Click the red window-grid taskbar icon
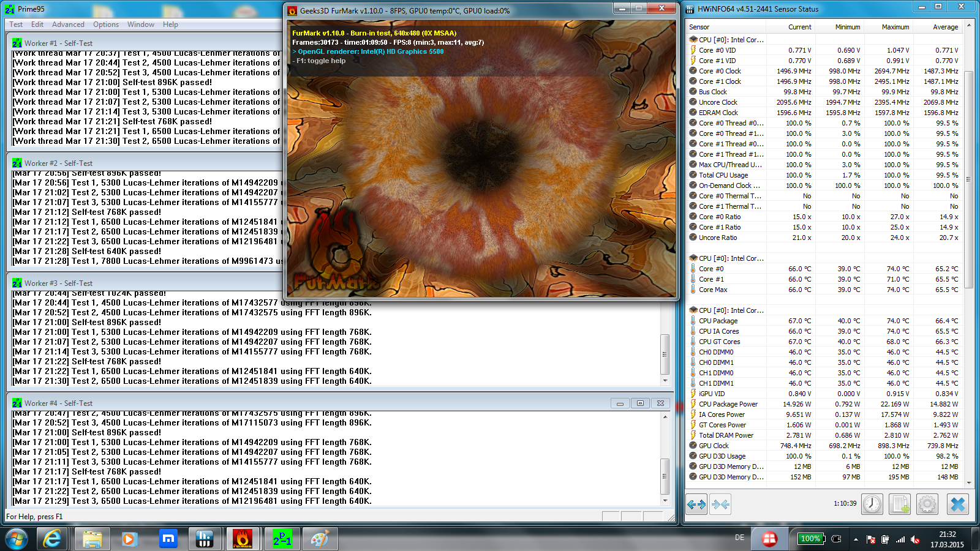The image size is (980, 551). [769, 539]
